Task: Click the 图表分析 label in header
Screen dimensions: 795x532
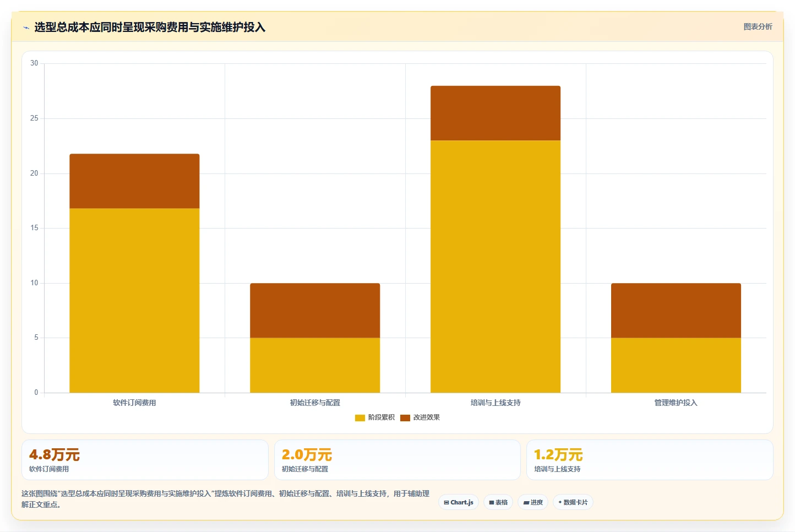Action: 758,26
